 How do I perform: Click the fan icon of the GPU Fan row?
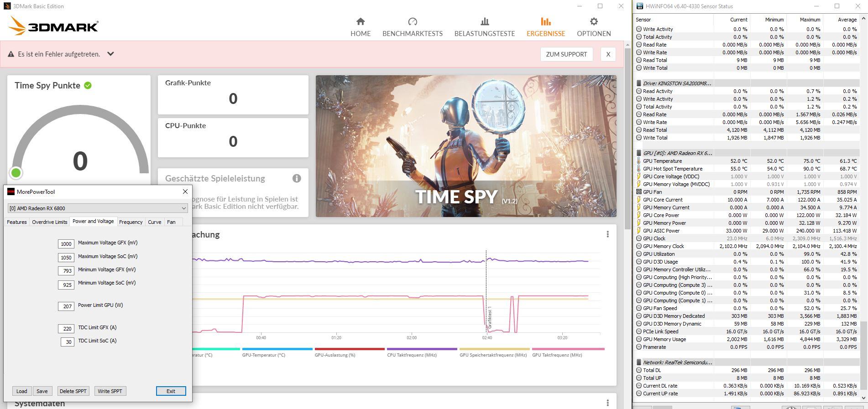639,192
